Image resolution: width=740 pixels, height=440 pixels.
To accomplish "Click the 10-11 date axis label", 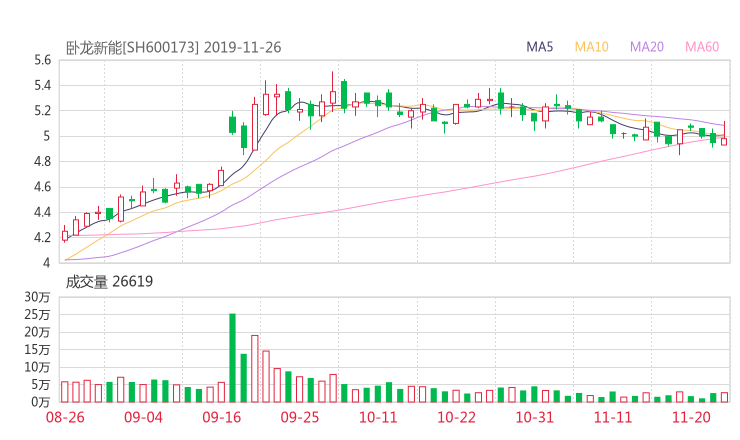I will 378,417.
